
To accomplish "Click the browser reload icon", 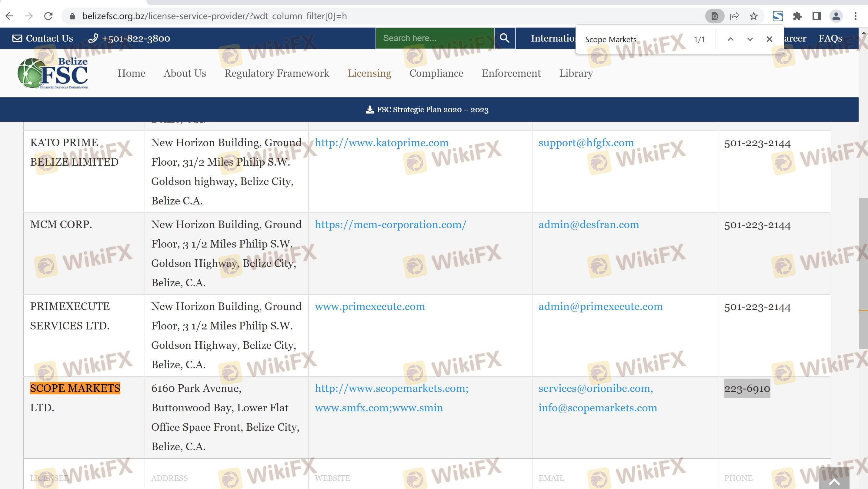I will (x=48, y=16).
